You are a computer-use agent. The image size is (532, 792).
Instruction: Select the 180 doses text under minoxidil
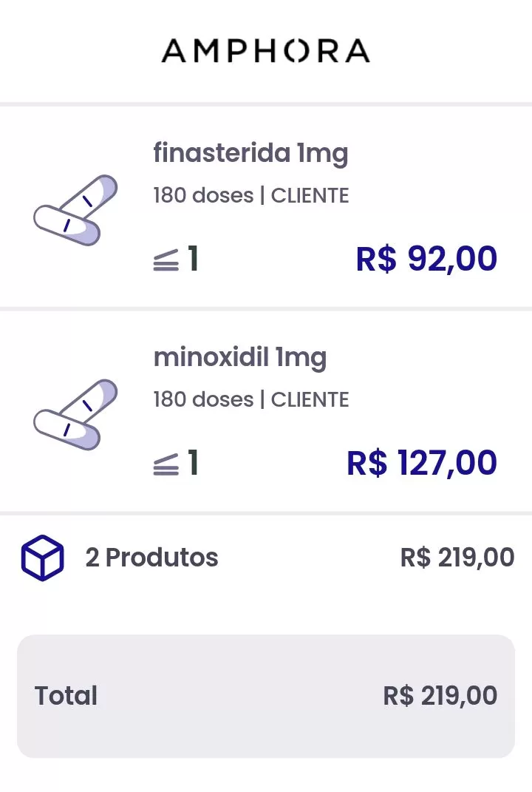202,400
